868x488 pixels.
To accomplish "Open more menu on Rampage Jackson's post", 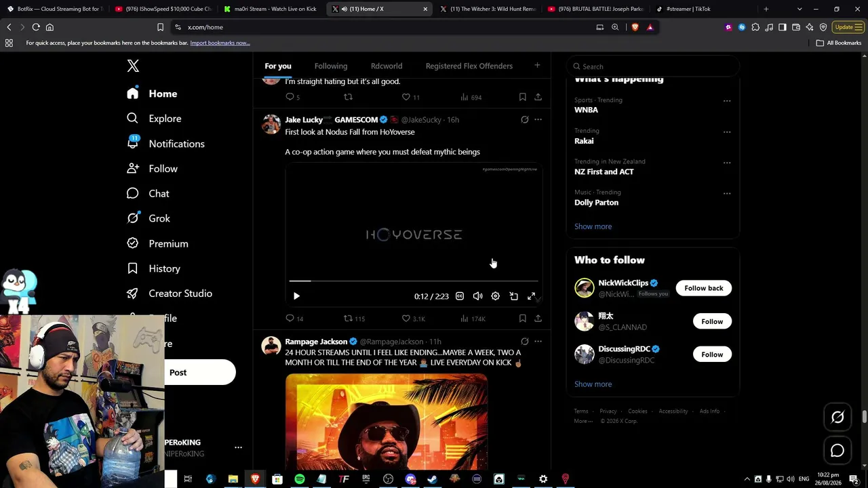I will (x=538, y=342).
